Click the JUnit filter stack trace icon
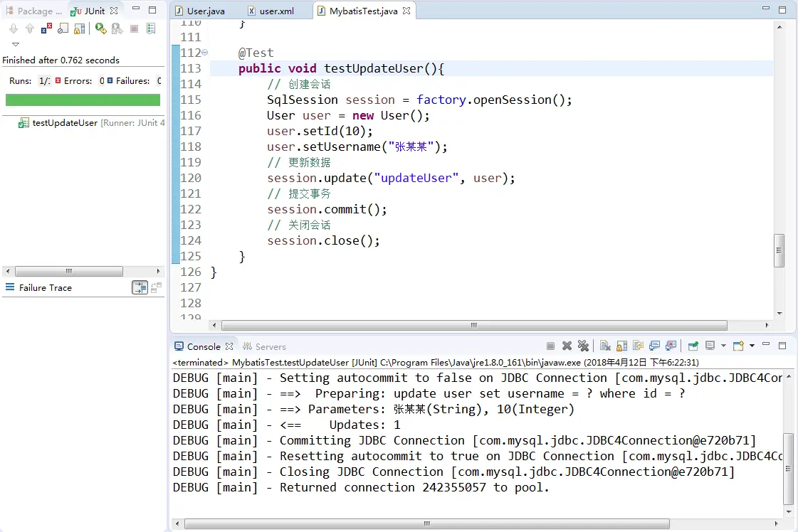This screenshot has height=532, width=798. [63, 28]
